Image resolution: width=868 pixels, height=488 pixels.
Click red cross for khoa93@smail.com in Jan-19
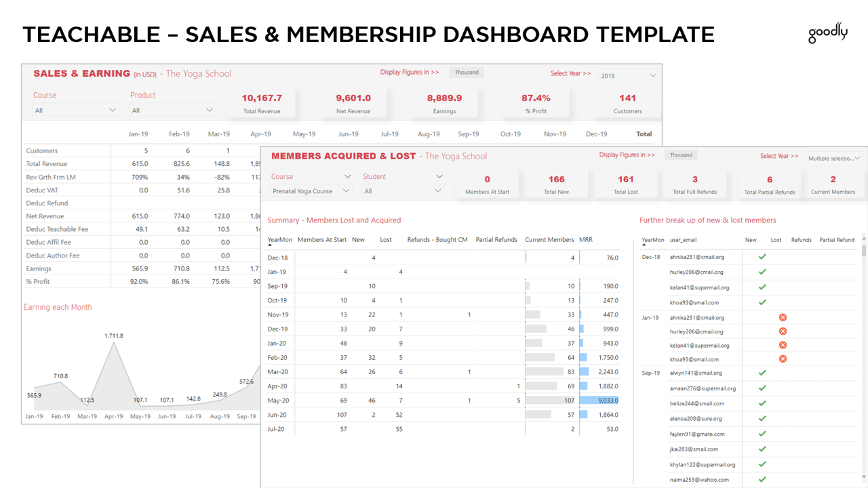pos(783,359)
